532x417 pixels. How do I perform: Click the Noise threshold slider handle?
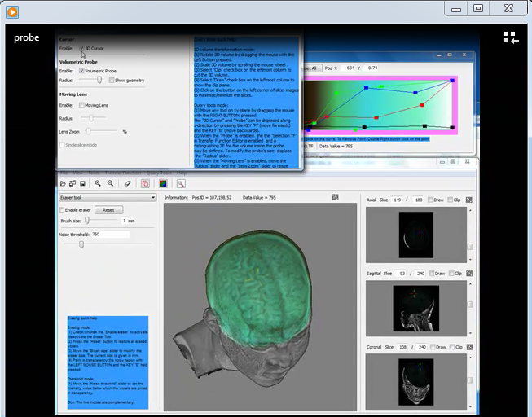(x=81, y=244)
